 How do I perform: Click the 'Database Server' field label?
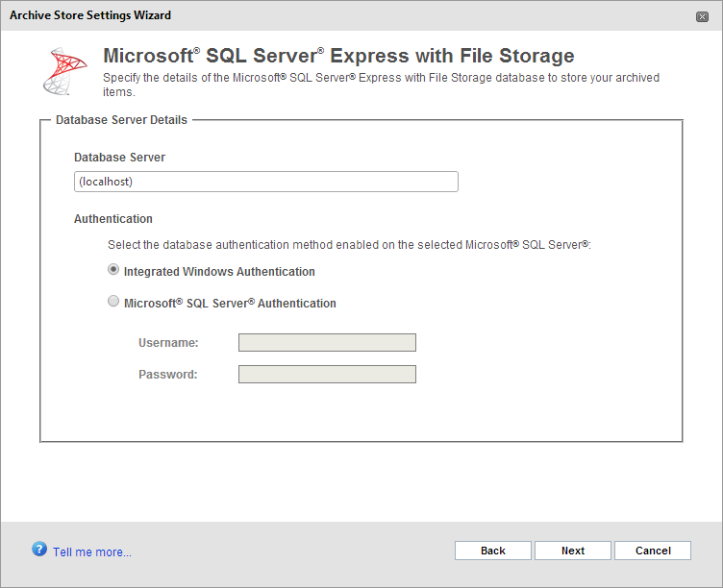119,157
